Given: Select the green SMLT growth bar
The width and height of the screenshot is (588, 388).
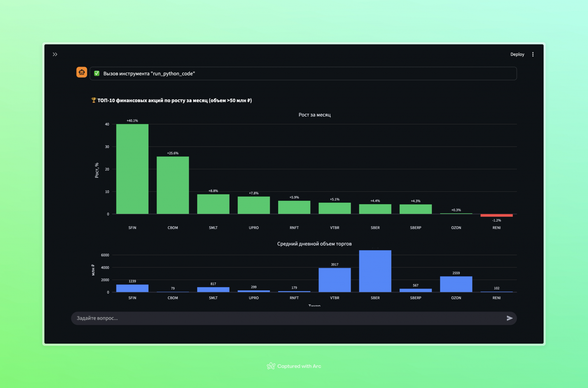Looking at the screenshot, I should [213, 204].
